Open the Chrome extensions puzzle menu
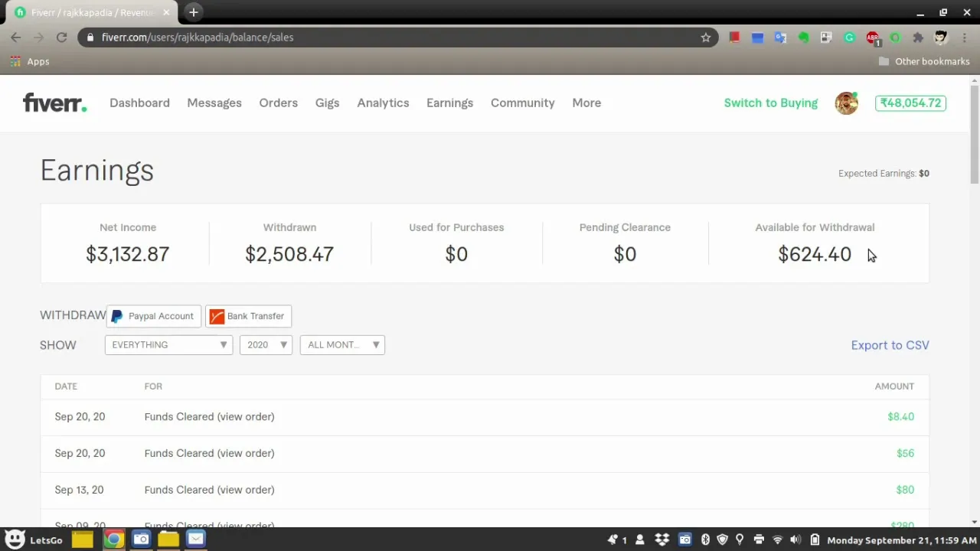The height and width of the screenshot is (551, 980). 918,37
